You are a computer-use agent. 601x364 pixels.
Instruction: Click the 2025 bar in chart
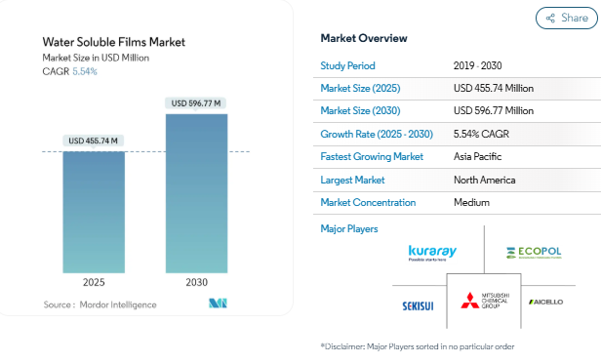pyautogui.click(x=94, y=212)
